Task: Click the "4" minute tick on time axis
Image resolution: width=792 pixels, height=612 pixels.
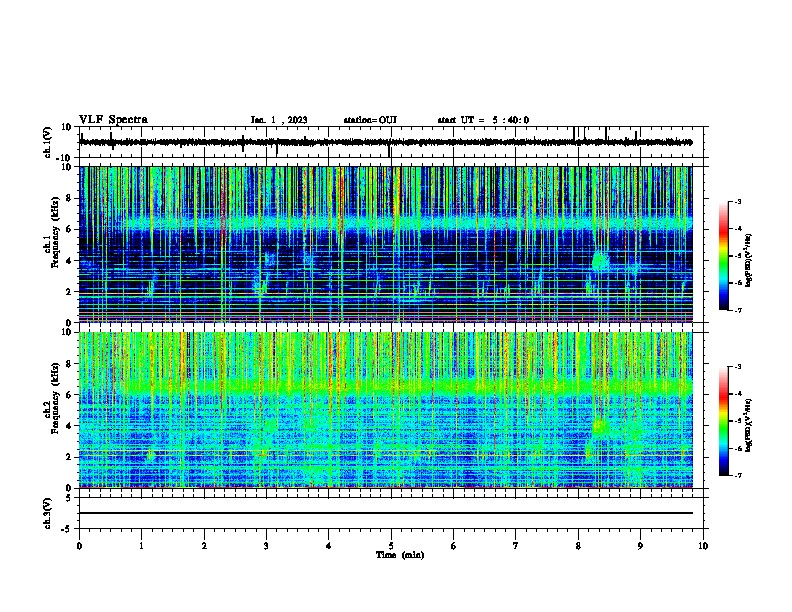Action: [329, 546]
